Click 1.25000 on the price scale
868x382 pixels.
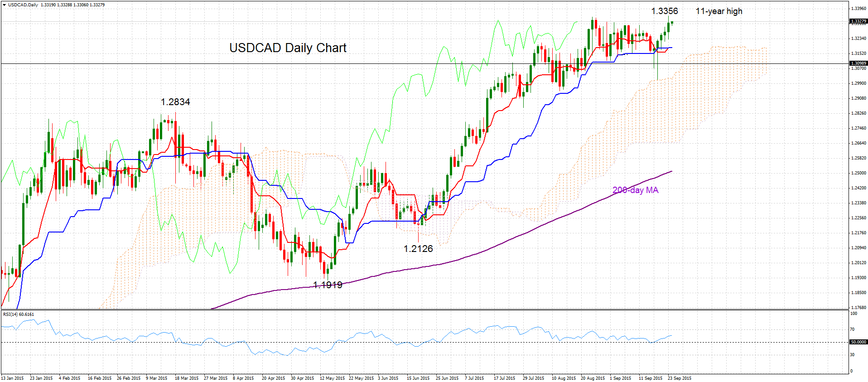click(x=858, y=173)
